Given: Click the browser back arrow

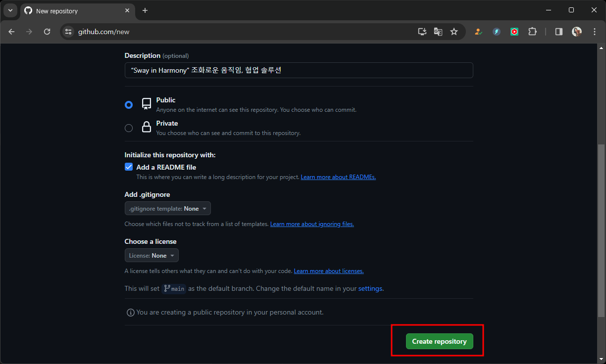Looking at the screenshot, I should 12,32.
